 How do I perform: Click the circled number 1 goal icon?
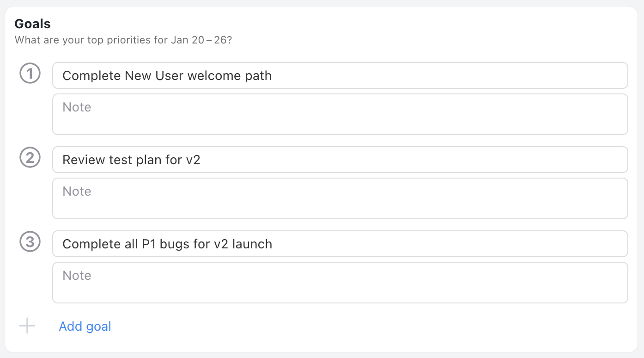30,74
